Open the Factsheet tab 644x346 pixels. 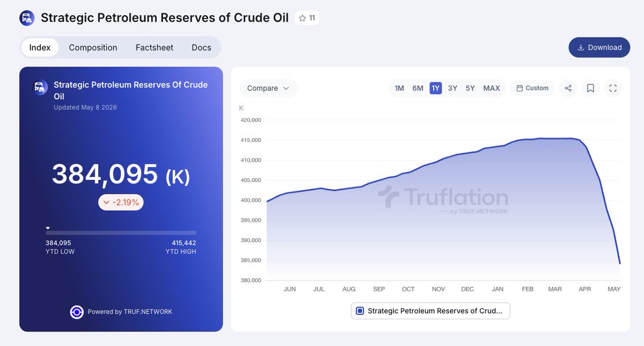pos(155,47)
